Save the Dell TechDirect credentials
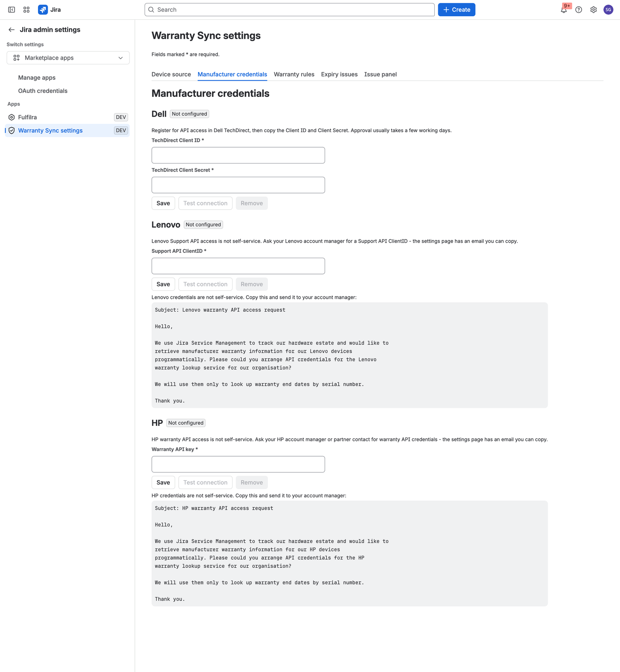620x672 pixels. coord(163,203)
